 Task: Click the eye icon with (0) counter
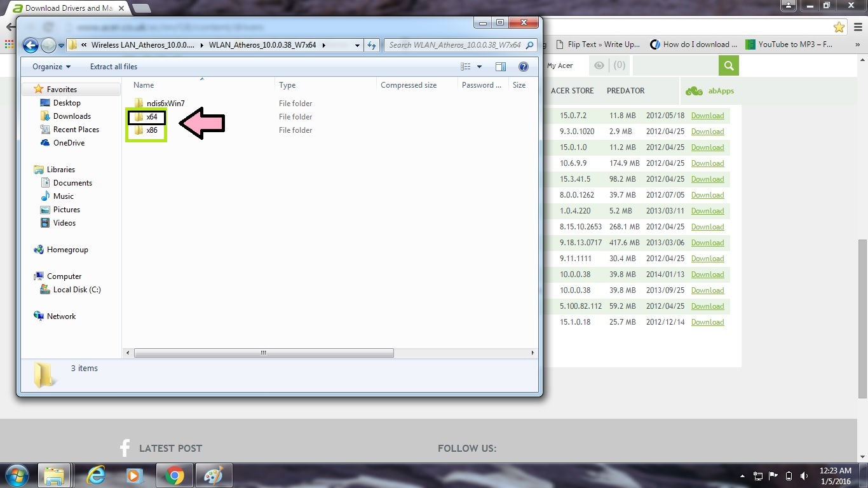[609, 65]
